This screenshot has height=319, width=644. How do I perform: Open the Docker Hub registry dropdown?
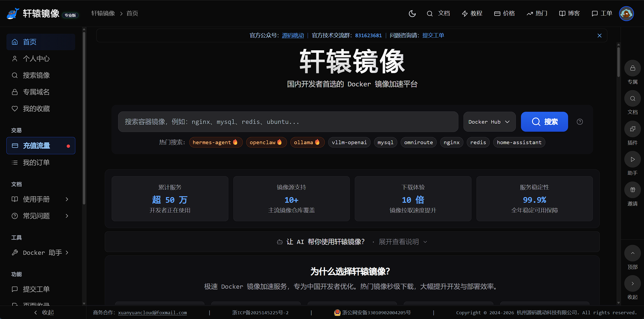(x=490, y=122)
